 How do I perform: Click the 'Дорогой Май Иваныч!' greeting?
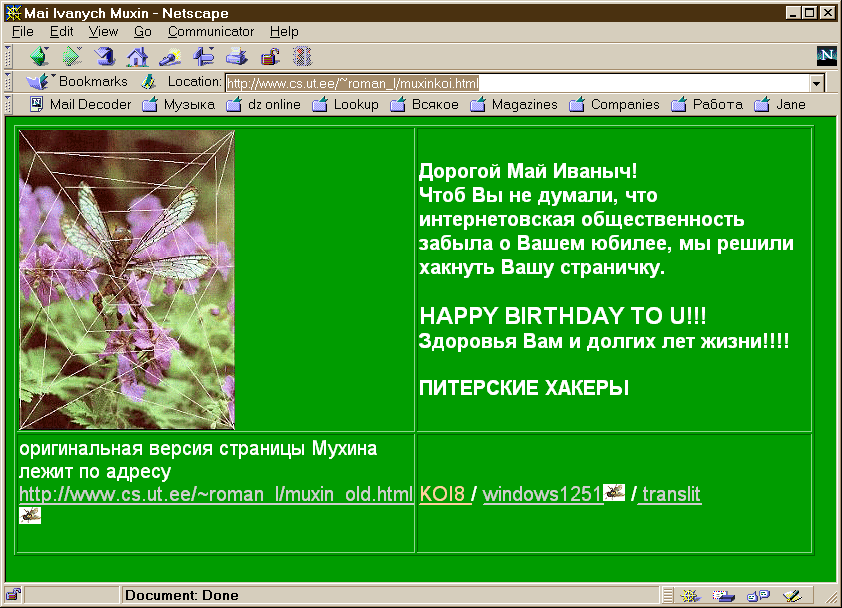click(528, 171)
